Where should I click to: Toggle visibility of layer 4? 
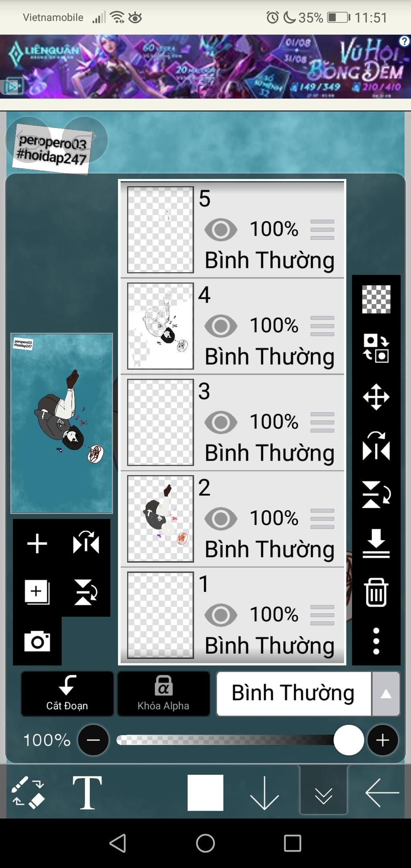pos(221,326)
